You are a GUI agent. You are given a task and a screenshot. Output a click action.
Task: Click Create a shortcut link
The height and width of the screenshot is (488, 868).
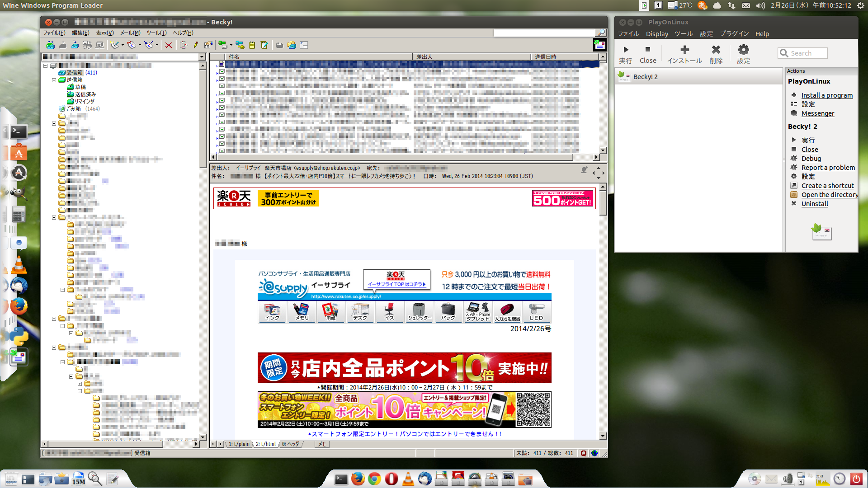[x=828, y=186]
